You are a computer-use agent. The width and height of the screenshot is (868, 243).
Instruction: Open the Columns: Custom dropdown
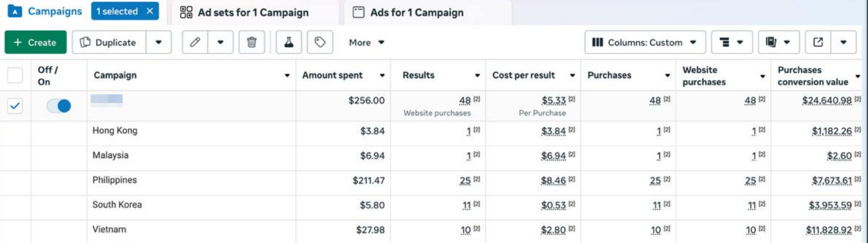(644, 42)
